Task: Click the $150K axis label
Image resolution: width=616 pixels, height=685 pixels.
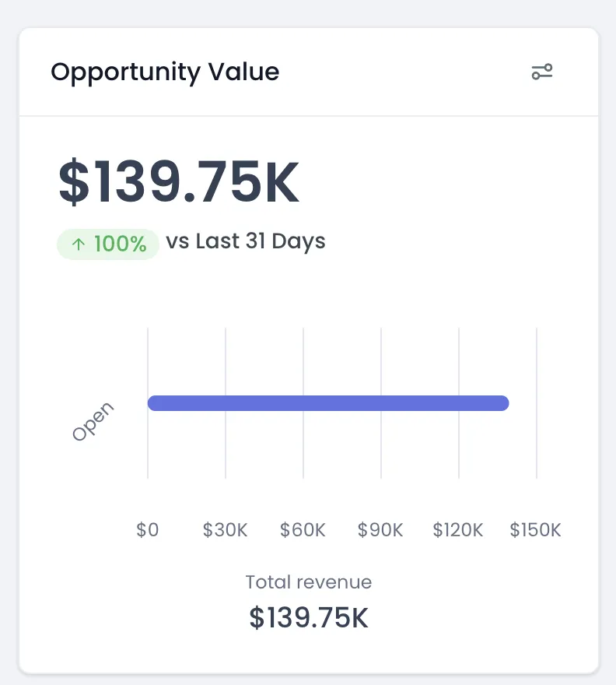Action: 535,530
